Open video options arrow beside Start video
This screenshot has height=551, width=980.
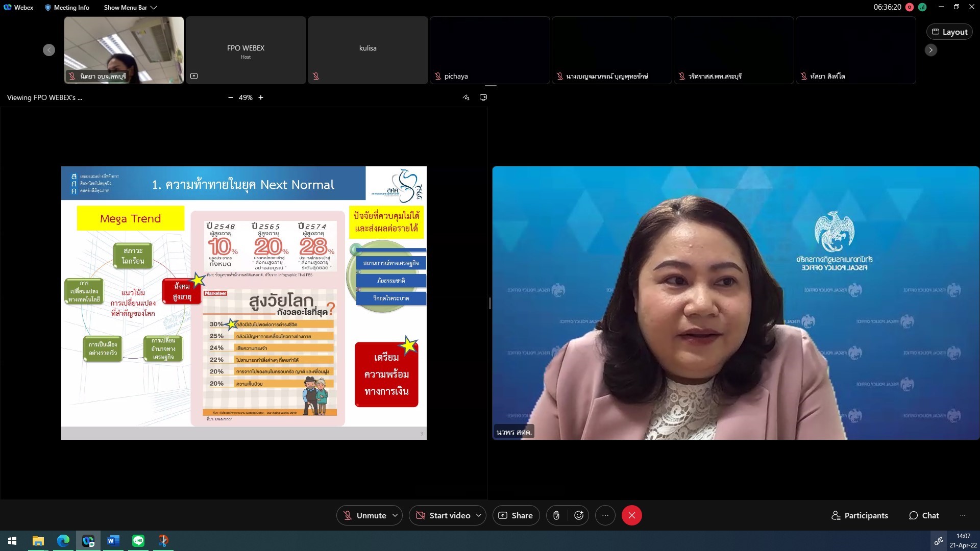[x=479, y=515]
